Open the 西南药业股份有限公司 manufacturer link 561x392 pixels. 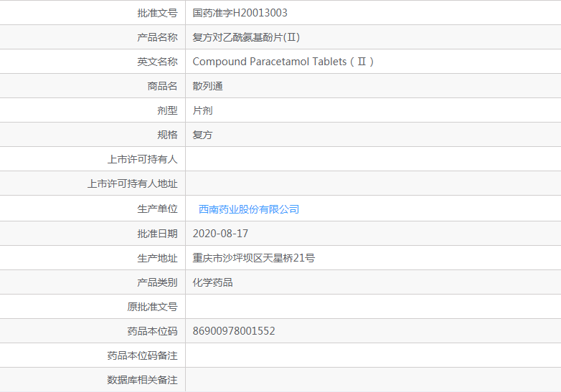click(x=248, y=209)
